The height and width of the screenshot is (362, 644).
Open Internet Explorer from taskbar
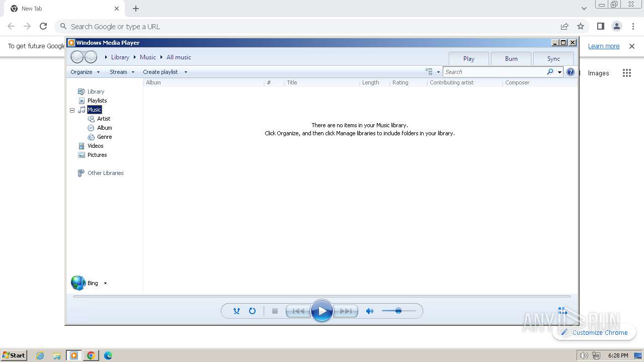pyautogui.click(x=40, y=355)
